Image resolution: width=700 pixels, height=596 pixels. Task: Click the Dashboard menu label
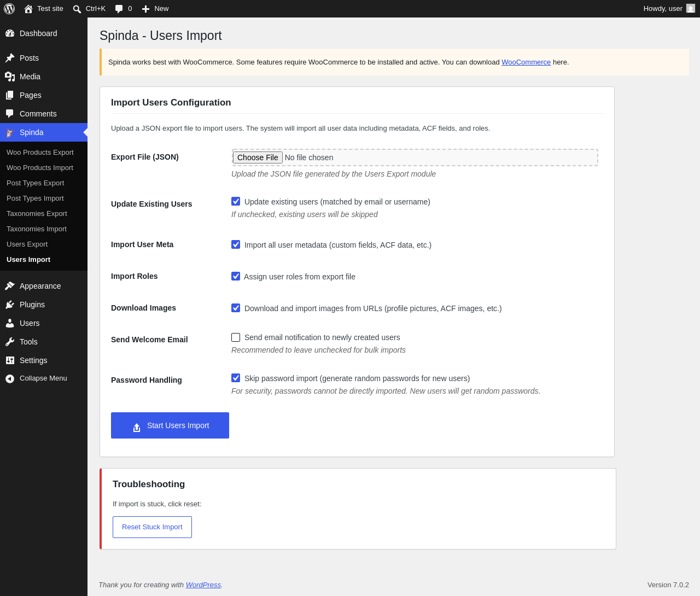38,33
